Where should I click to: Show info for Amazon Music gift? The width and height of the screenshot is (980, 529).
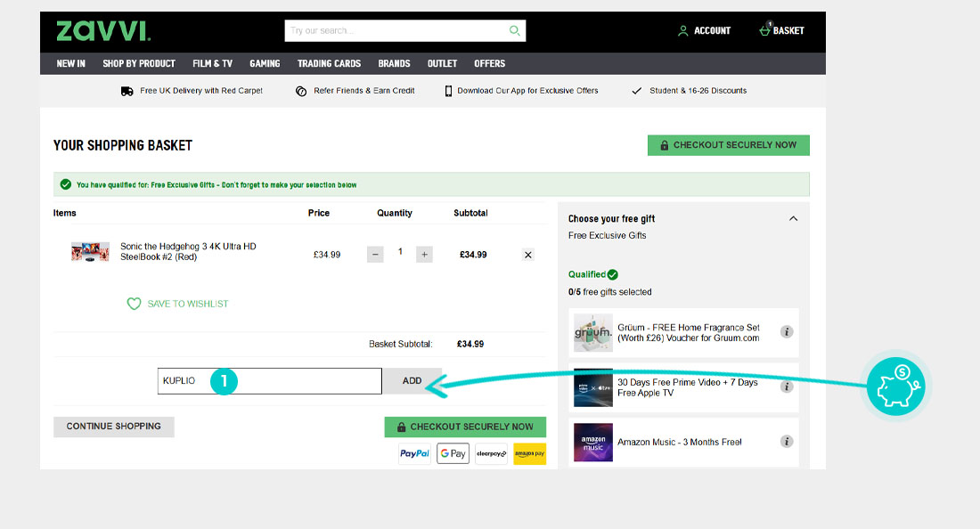point(787,442)
